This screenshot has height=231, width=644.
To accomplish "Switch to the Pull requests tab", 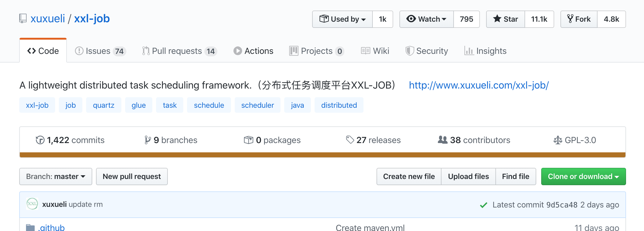I will click(x=179, y=51).
